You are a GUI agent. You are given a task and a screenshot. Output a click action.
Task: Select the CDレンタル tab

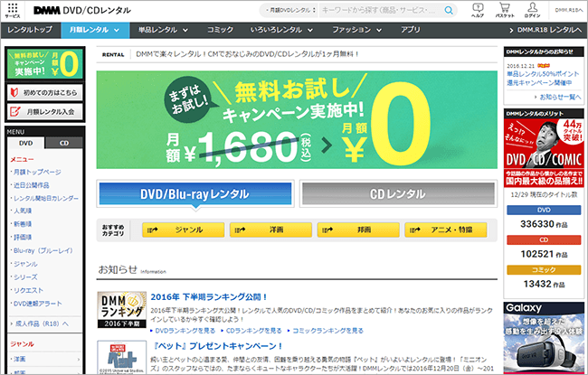(x=398, y=193)
